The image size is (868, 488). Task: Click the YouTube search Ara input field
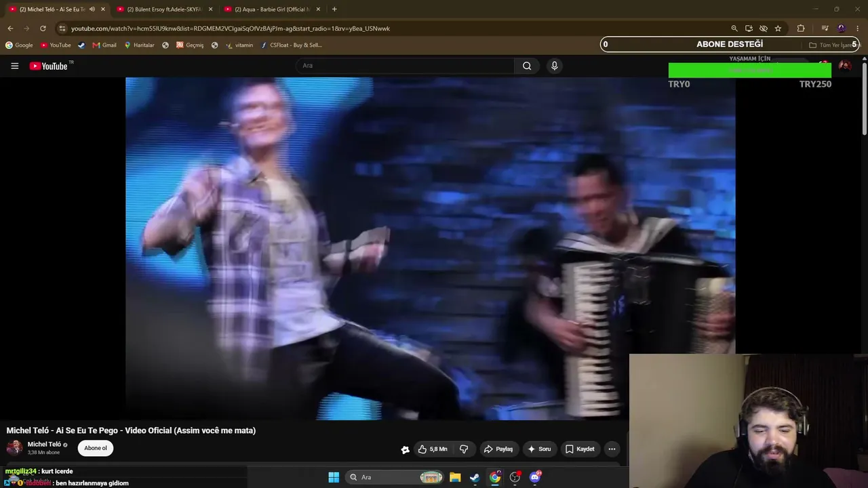pyautogui.click(x=405, y=66)
